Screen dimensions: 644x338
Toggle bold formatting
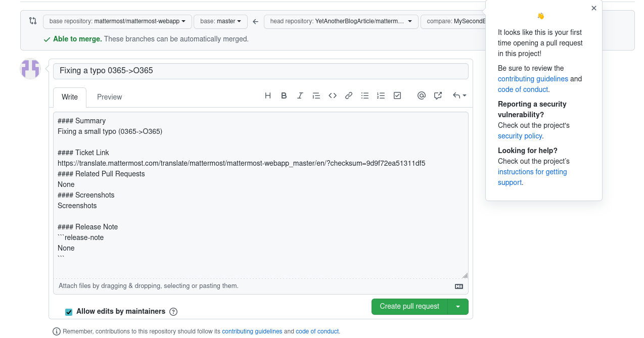pyautogui.click(x=284, y=95)
